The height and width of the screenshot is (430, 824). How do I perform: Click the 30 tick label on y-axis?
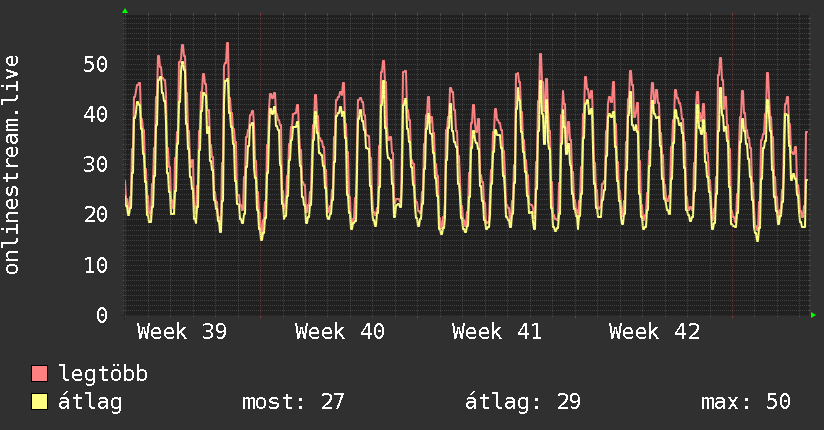96,164
